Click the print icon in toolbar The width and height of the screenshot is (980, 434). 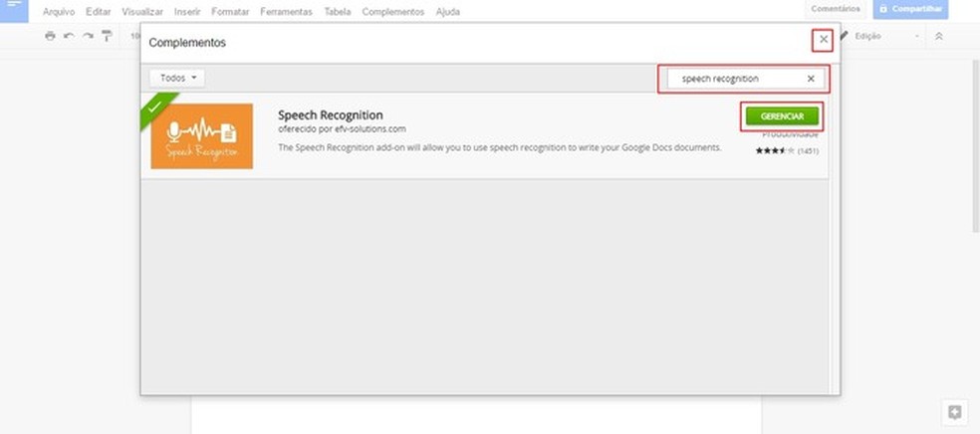click(50, 36)
